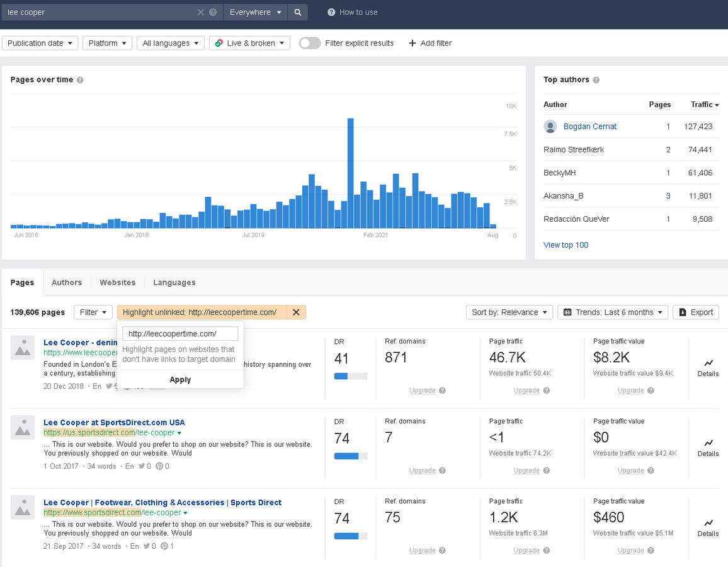Screen dimensions: 728x567
Task: Expand the Platform filter
Action: click(x=107, y=43)
